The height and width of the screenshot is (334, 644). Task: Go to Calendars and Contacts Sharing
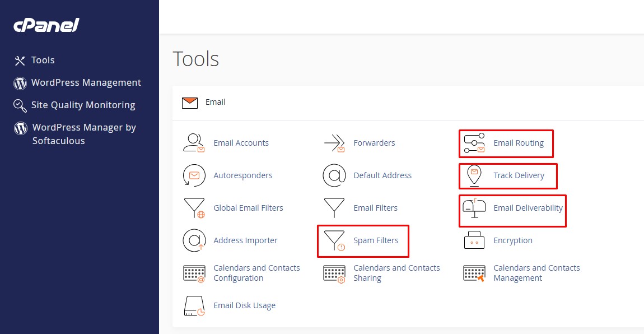click(396, 273)
